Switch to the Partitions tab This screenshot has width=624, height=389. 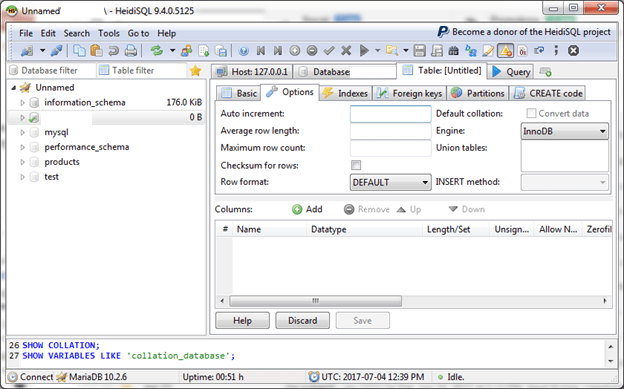pyautogui.click(x=478, y=93)
